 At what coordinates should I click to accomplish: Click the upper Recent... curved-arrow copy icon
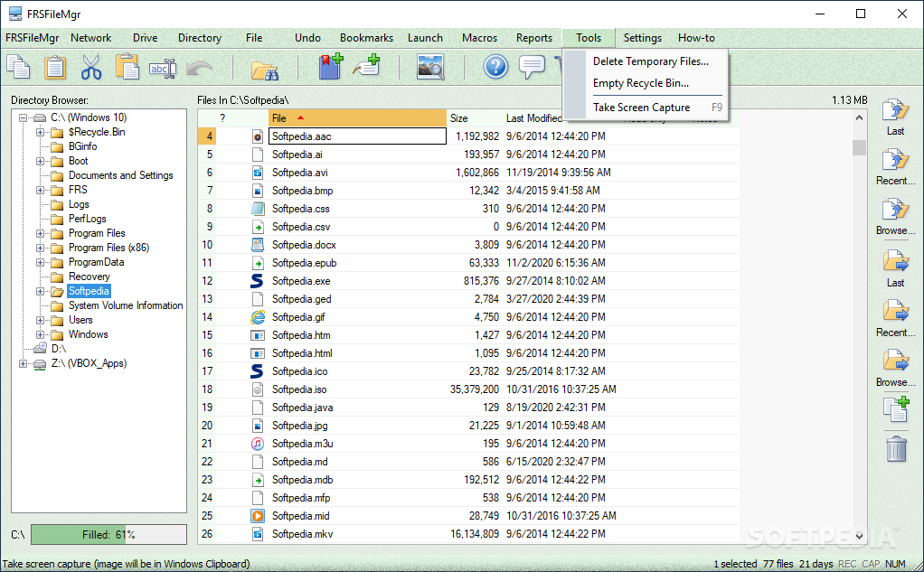pyautogui.click(x=895, y=160)
